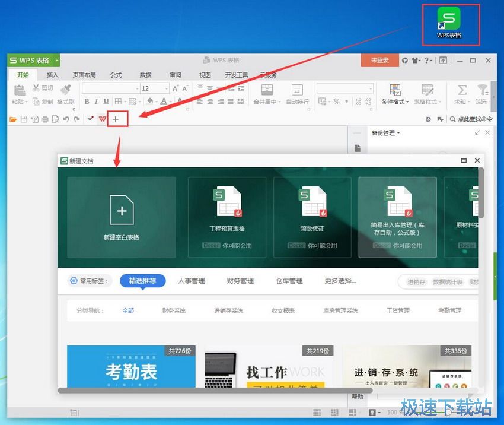
Task: Click the skin (shirt) icon in title bar
Action: coord(415,60)
